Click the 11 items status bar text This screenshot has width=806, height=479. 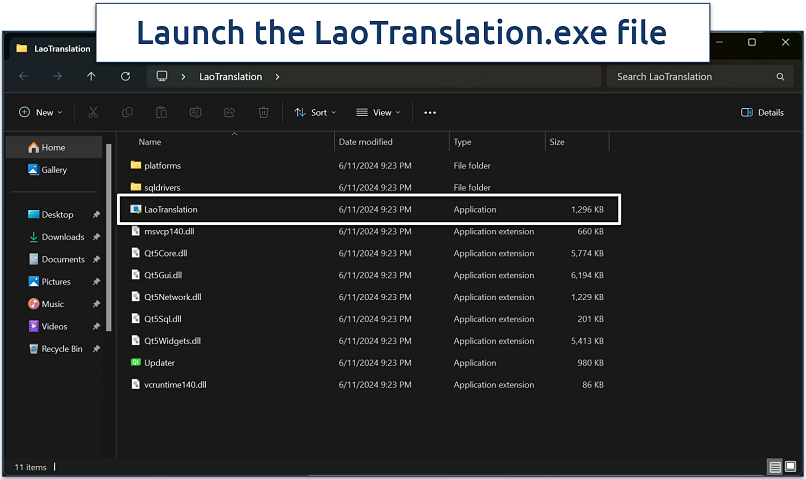click(30, 467)
